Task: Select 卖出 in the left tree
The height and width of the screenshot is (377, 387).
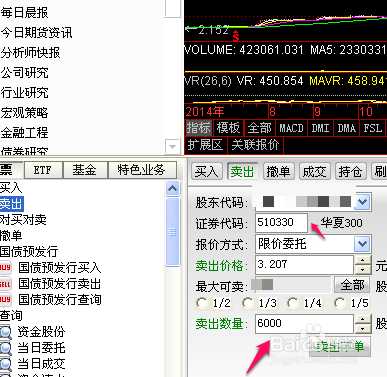Action: pyautogui.click(x=12, y=204)
